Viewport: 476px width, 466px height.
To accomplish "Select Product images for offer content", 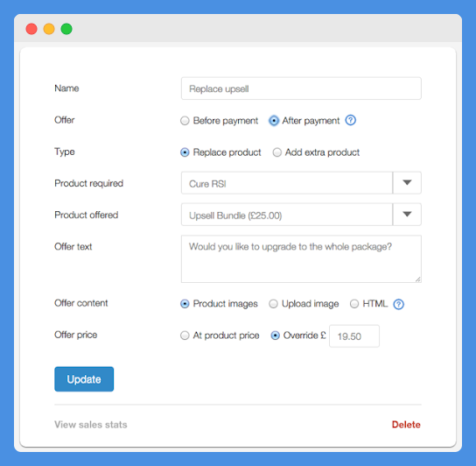I will tap(185, 304).
